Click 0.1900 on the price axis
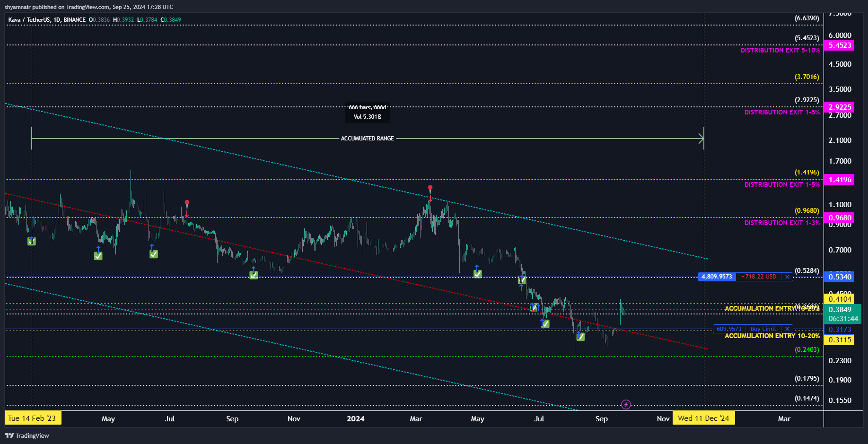This screenshot has width=868, height=444. [x=840, y=380]
